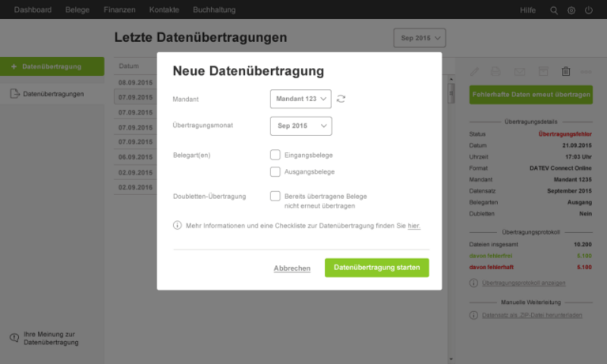The image size is (607, 364).
Task: Open the Finanzen menu
Action: click(119, 10)
